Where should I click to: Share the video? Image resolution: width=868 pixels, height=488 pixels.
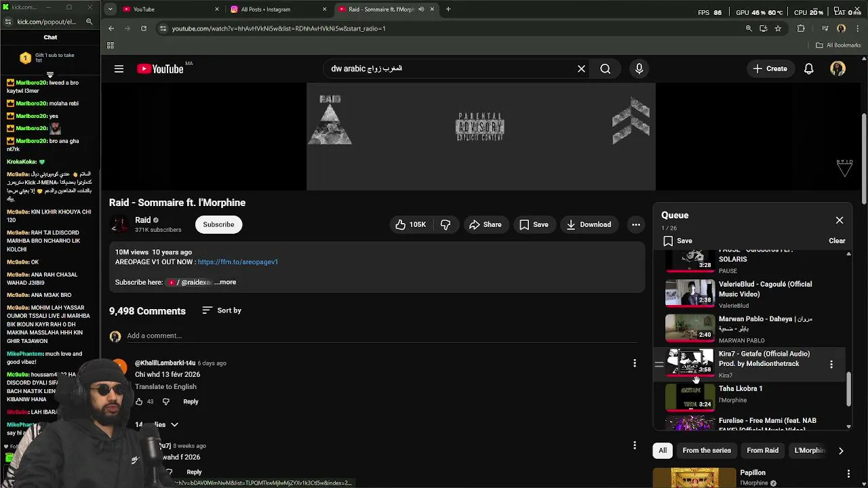click(485, 224)
